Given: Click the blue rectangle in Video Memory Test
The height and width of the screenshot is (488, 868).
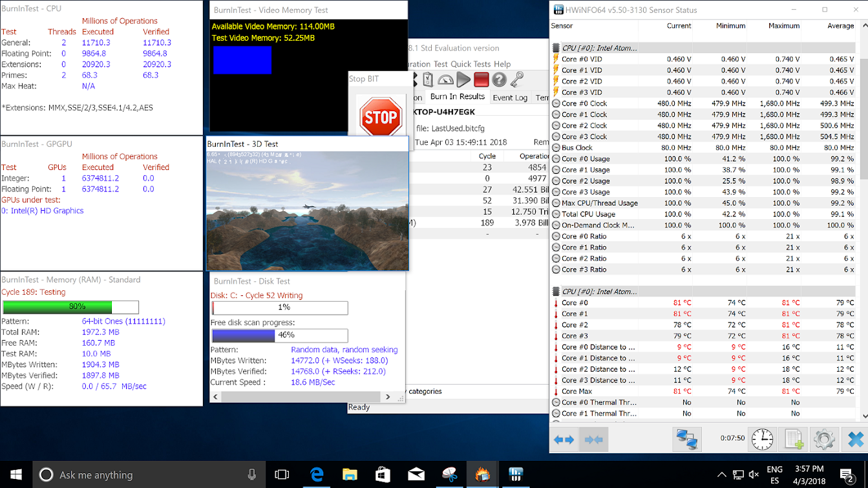Looking at the screenshot, I should point(242,60).
